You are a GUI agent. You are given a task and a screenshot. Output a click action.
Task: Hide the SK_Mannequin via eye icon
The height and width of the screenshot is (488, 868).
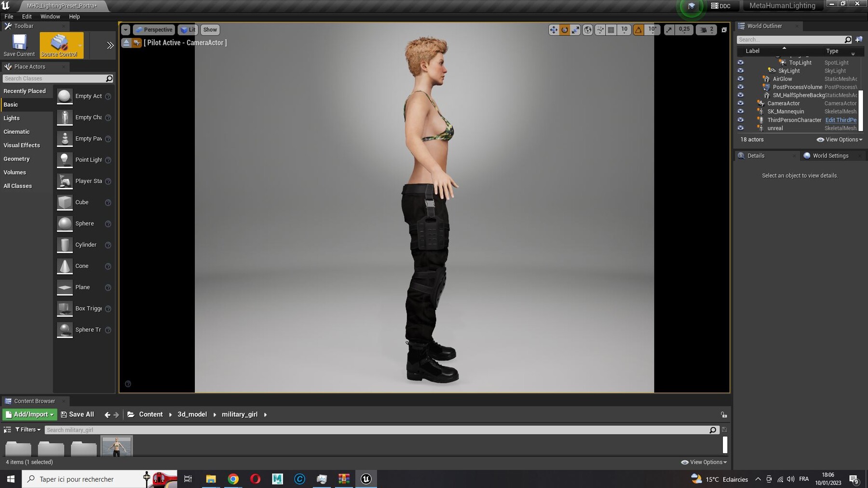click(x=741, y=111)
